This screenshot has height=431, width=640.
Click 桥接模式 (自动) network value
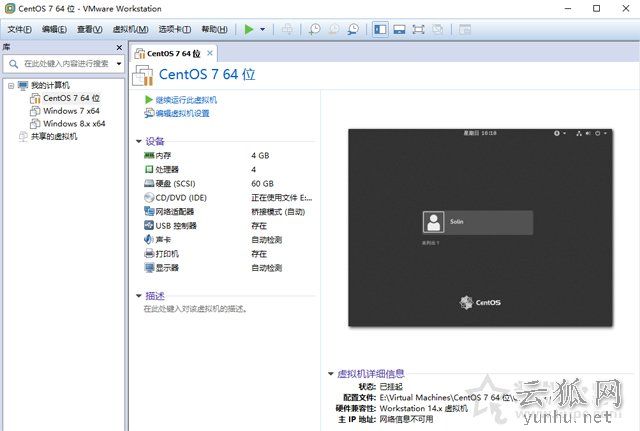pyautogui.click(x=278, y=212)
